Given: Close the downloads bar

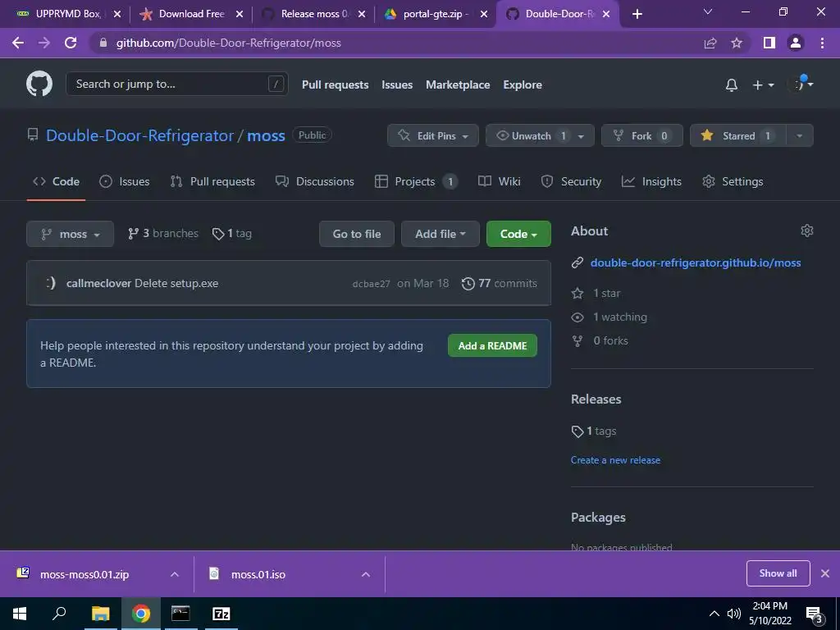Looking at the screenshot, I should pyautogui.click(x=825, y=573).
